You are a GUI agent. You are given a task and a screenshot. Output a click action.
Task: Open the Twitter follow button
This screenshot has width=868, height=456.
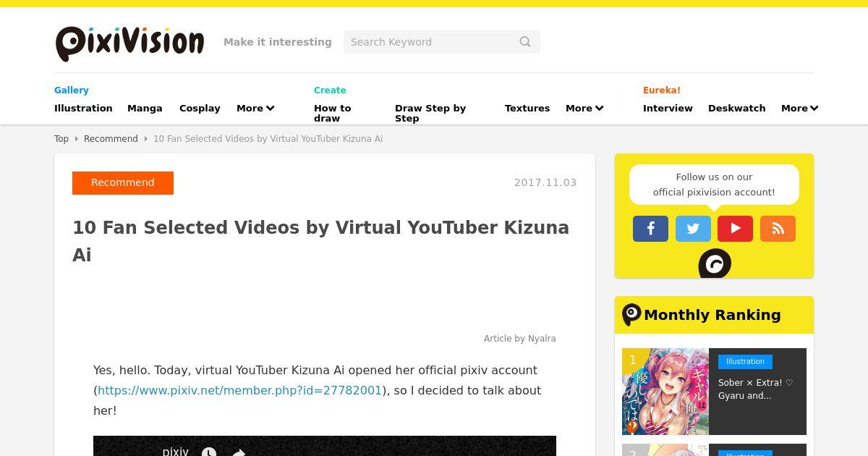[x=693, y=229]
